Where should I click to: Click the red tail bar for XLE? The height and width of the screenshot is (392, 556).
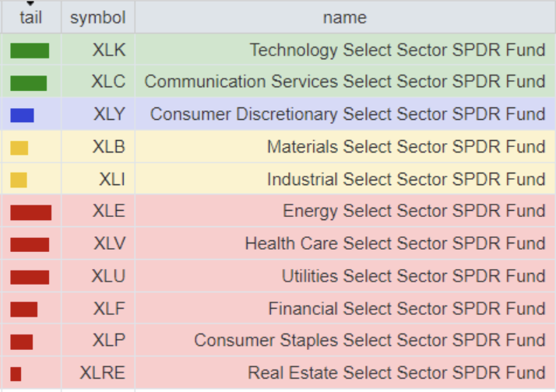pos(30,212)
